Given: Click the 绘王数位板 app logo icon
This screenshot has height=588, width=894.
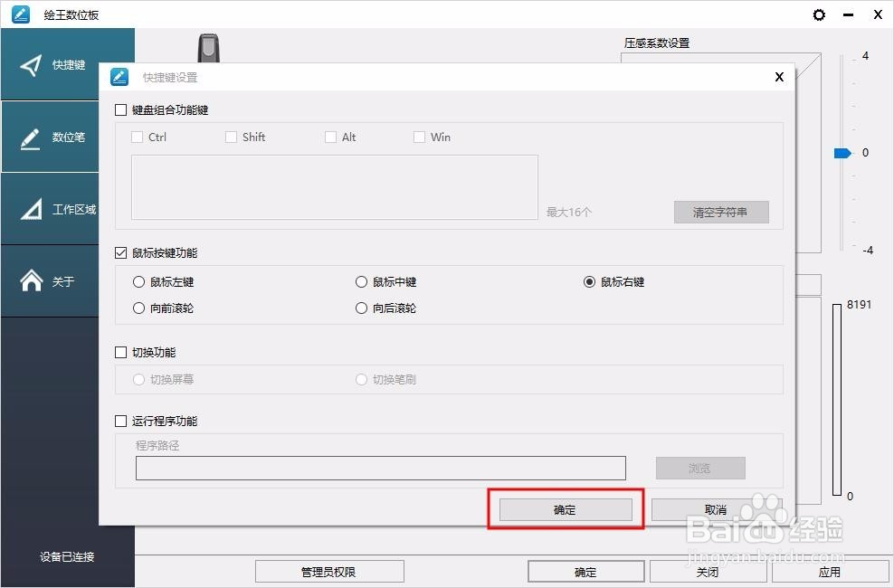Looking at the screenshot, I should tap(18, 14).
